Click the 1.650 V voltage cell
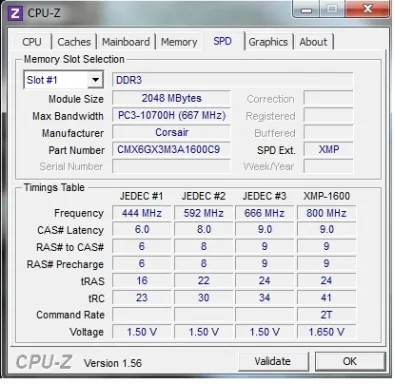394x384 pixels. pos(326,332)
